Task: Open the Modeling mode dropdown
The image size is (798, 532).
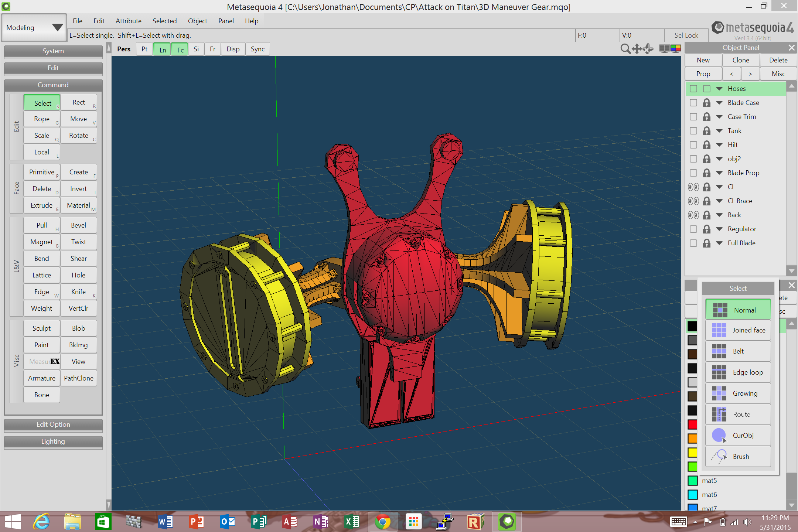Action: click(34, 28)
